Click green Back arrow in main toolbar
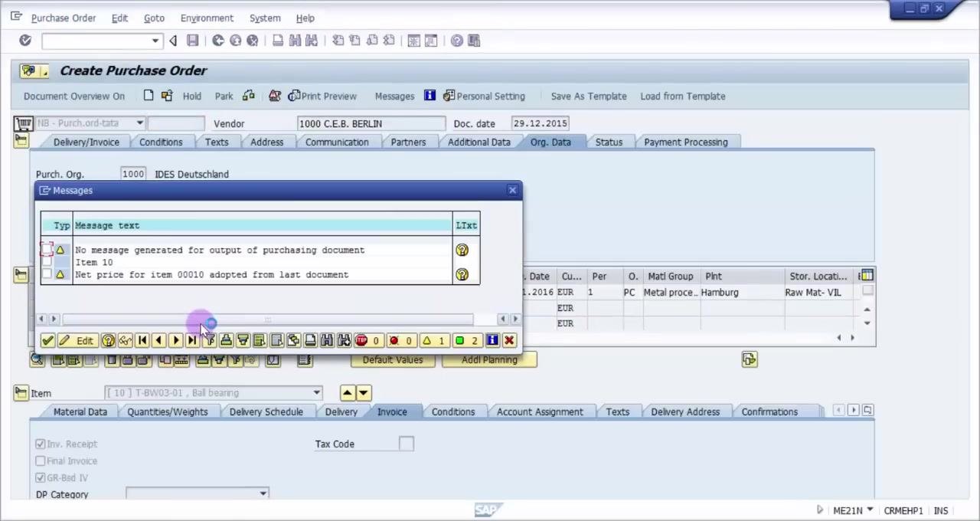This screenshot has width=980, height=521. click(218, 41)
